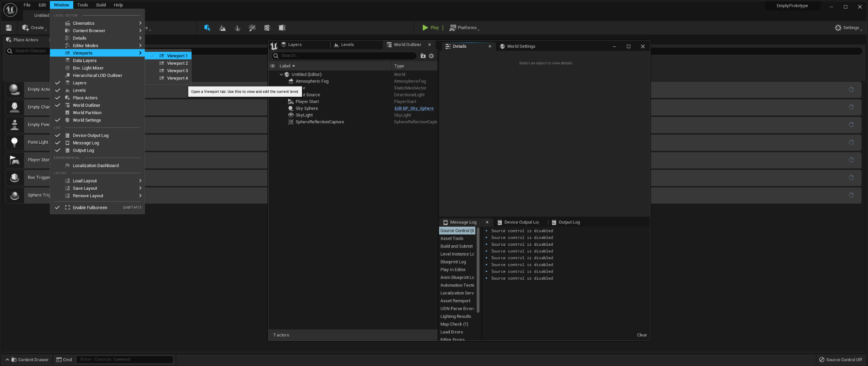868x366 pixels.
Task: Open the Build menu
Action: pos(101,5)
